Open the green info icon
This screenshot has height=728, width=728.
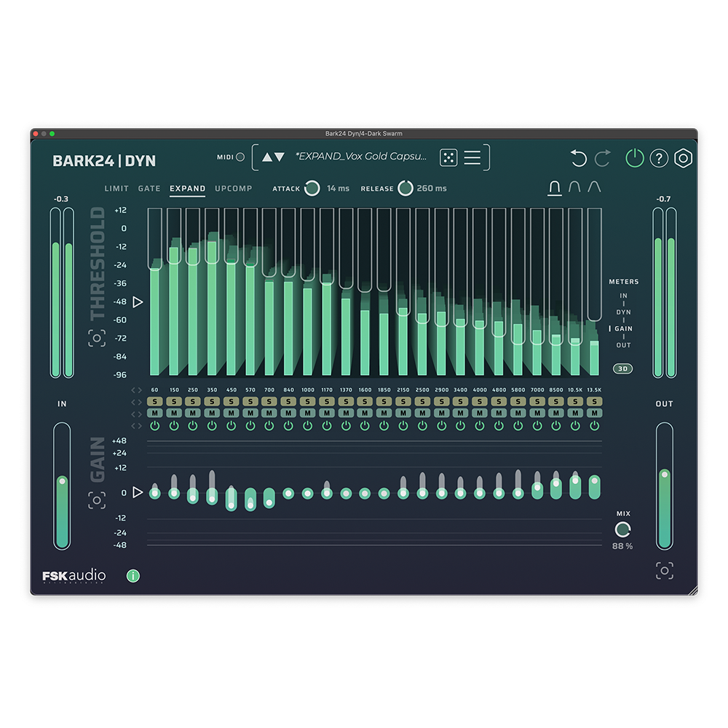pos(133,576)
